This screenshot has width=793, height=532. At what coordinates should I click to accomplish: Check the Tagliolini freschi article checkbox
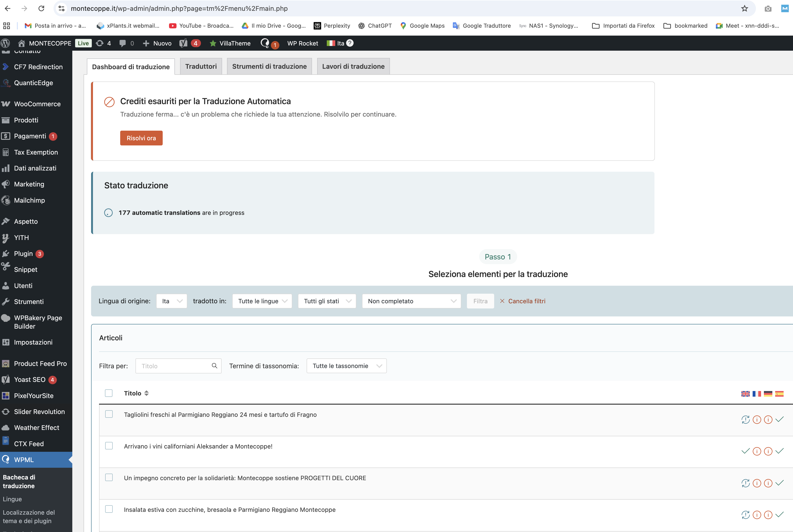[x=109, y=414]
